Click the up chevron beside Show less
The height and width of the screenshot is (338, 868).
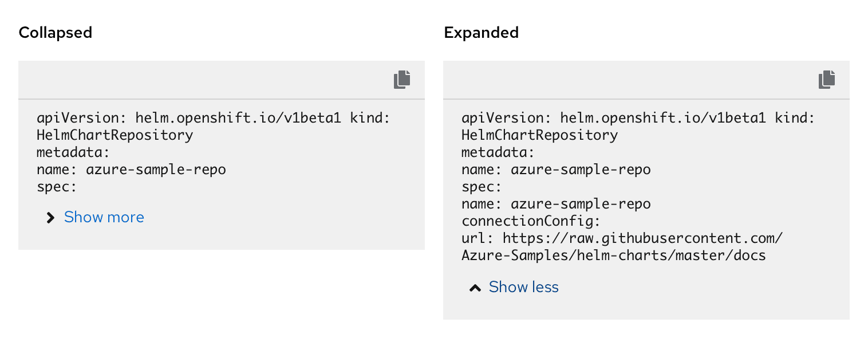point(475,288)
